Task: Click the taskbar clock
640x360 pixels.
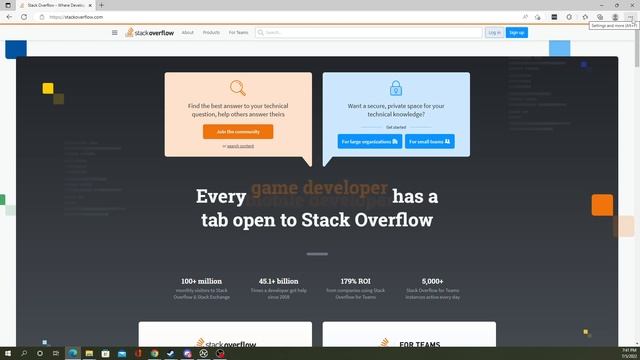Action: click(x=629, y=353)
